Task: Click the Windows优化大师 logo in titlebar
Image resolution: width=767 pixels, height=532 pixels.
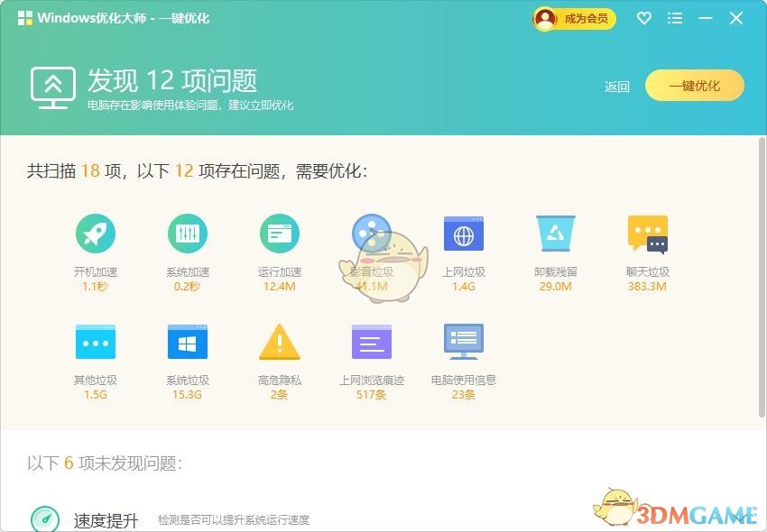Action: 25,17
